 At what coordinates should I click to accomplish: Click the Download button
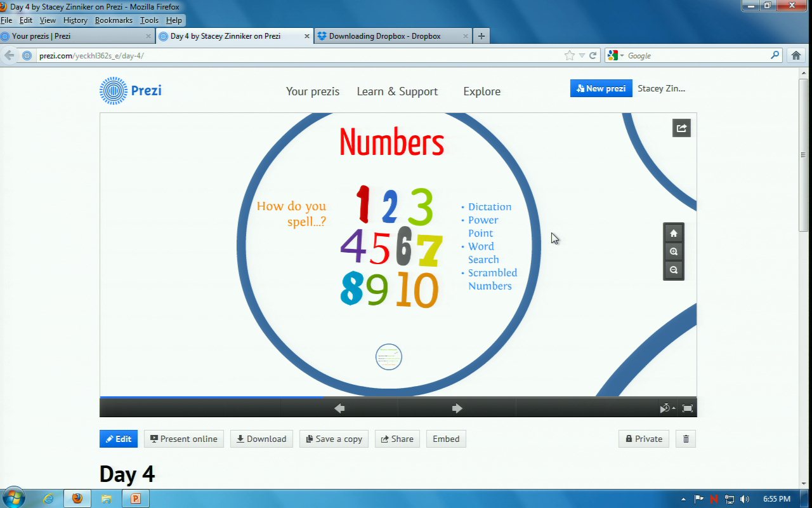pos(261,439)
